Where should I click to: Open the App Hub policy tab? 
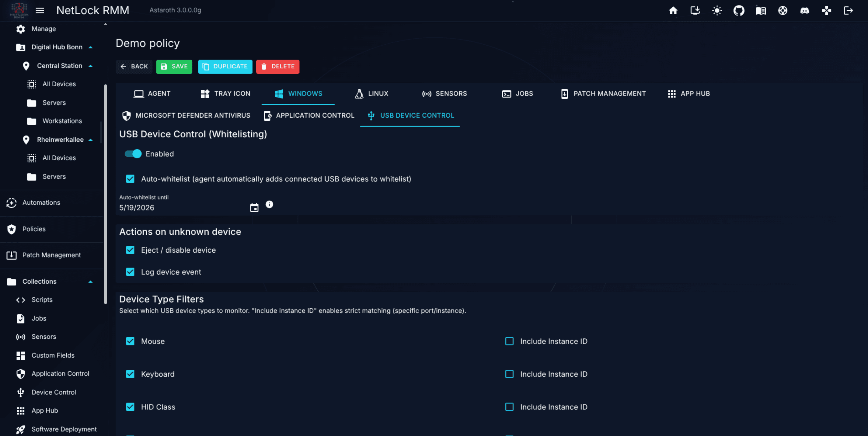pos(689,94)
